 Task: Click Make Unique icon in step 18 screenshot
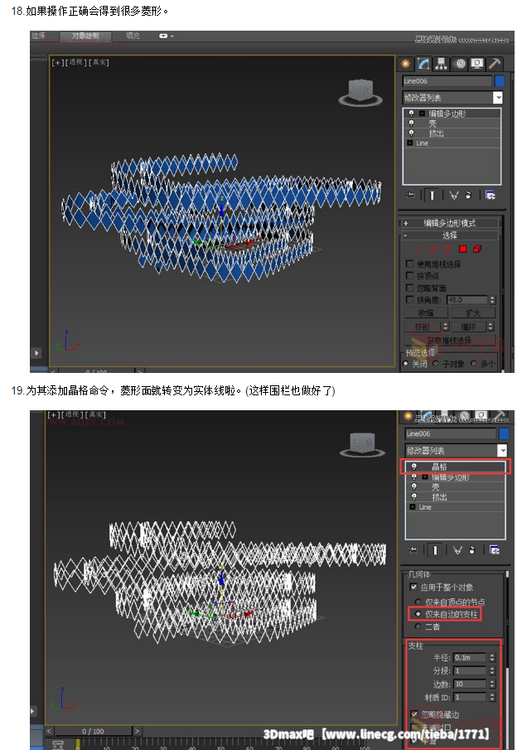coord(454,195)
